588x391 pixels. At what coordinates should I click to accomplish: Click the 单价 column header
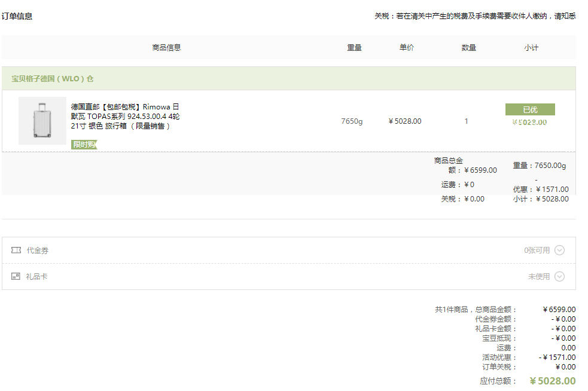point(407,48)
